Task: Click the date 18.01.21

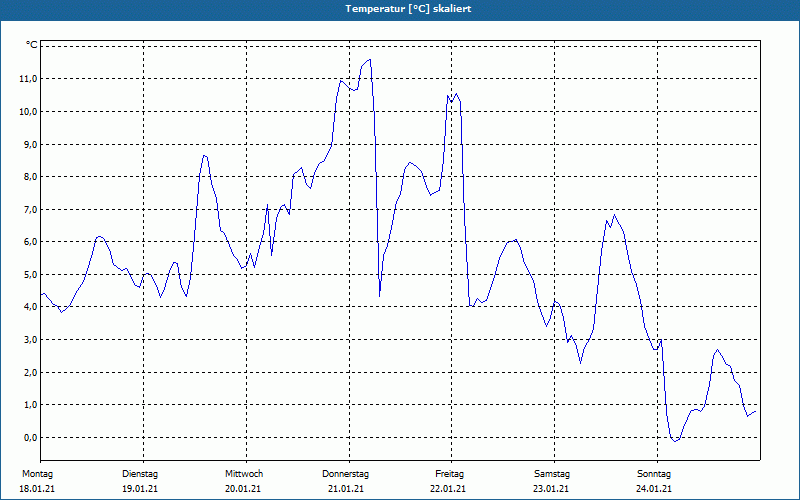Action: pos(37,489)
